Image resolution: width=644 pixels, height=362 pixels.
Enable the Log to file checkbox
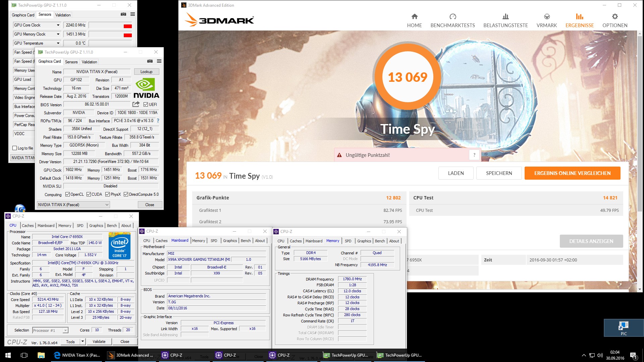point(14,148)
